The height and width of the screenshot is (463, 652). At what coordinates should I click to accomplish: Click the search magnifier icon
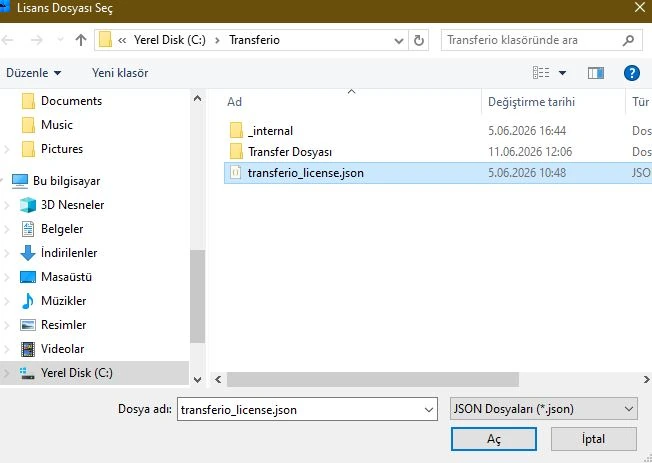click(628, 40)
